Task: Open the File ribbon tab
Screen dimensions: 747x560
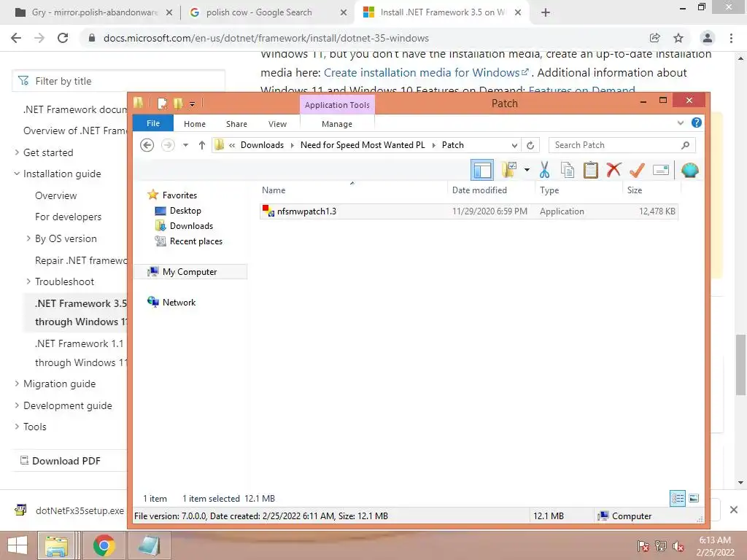Action: (x=153, y=123)
